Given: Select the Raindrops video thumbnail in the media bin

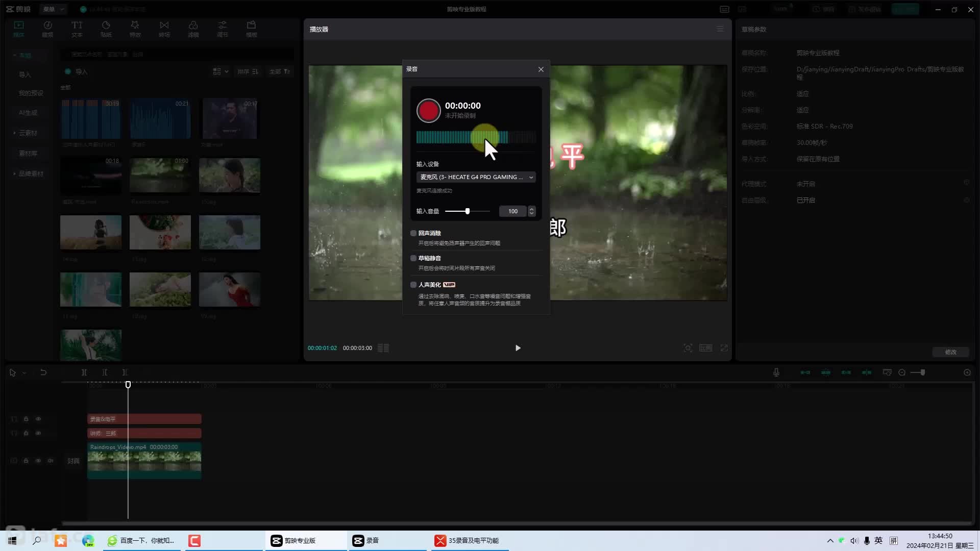Looking at the screenshot, I should pos(160,175).
